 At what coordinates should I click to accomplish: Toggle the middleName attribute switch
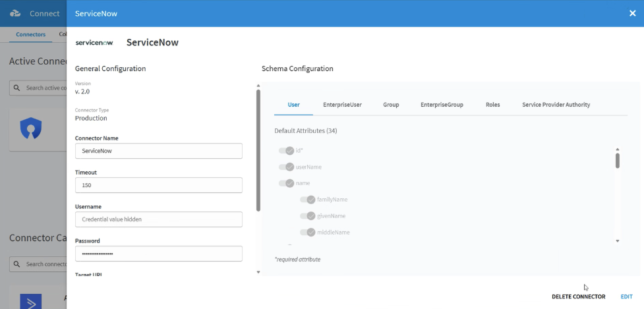click(x=307, y=233)
